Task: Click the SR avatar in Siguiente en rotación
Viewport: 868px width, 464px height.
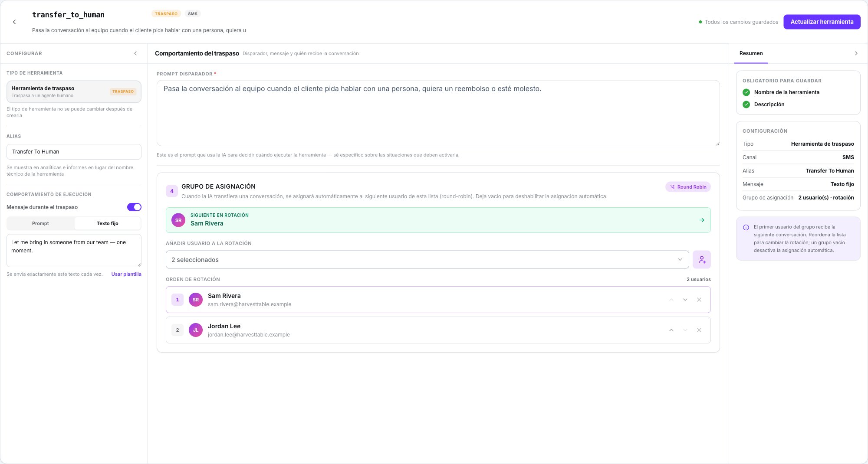Action: 178,220
